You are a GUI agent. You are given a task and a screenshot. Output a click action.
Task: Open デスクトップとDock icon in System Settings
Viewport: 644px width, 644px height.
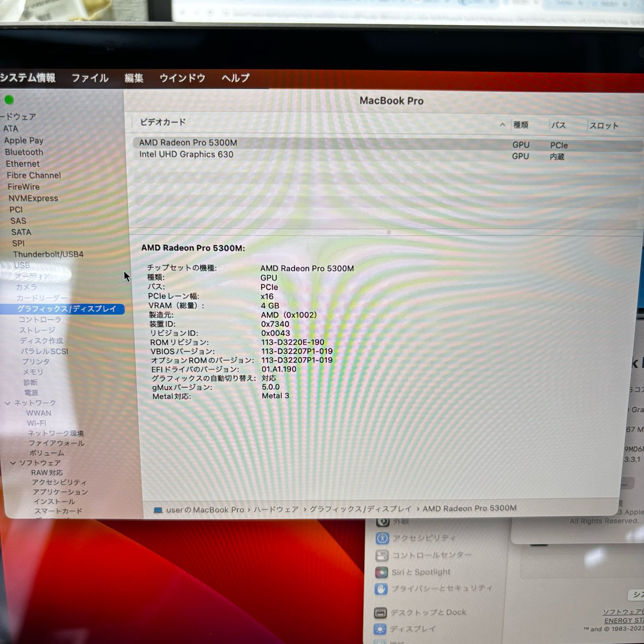click(380, 613)
